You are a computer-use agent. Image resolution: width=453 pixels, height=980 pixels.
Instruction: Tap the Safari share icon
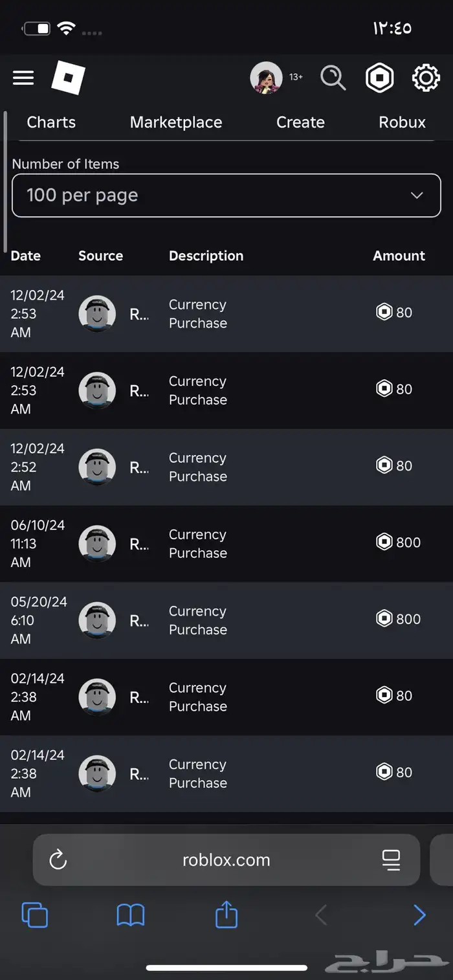(226, 914)
